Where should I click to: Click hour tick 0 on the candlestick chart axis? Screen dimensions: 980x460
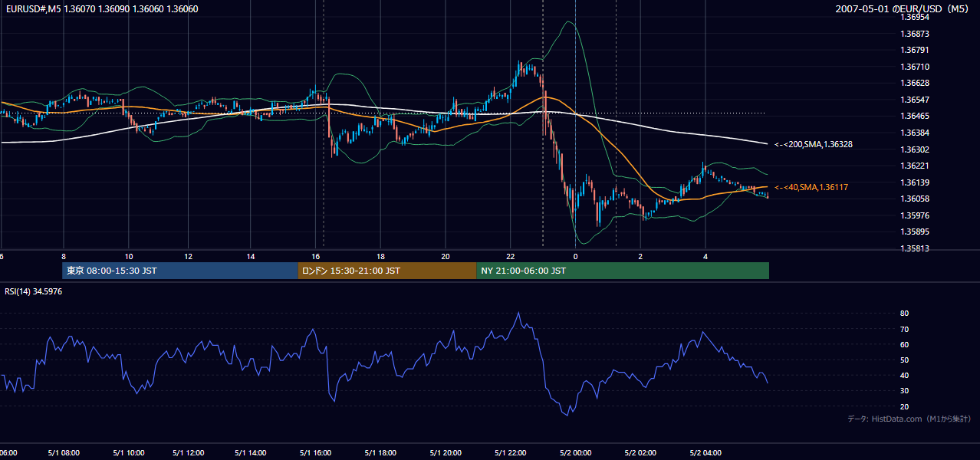pyautogui.click(x=575, y=256)
